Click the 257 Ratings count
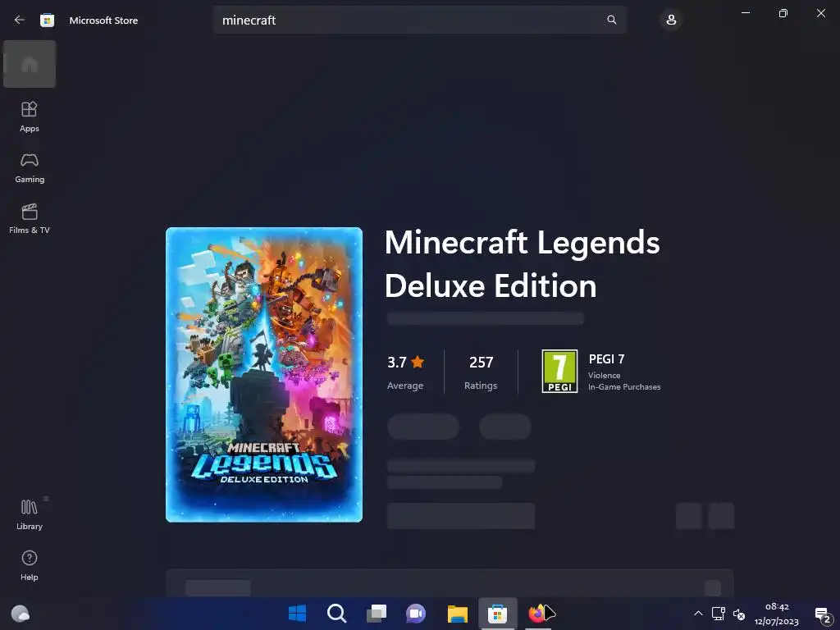Viewport: 840px width, 630px height. (481, 372)
